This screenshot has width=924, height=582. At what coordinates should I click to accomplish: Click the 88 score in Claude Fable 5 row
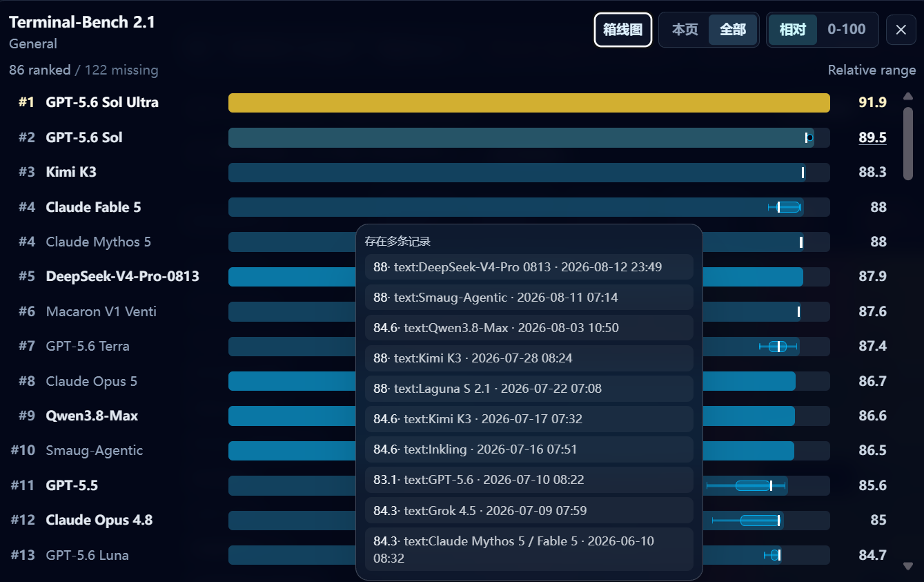click(x=878, y=207)
